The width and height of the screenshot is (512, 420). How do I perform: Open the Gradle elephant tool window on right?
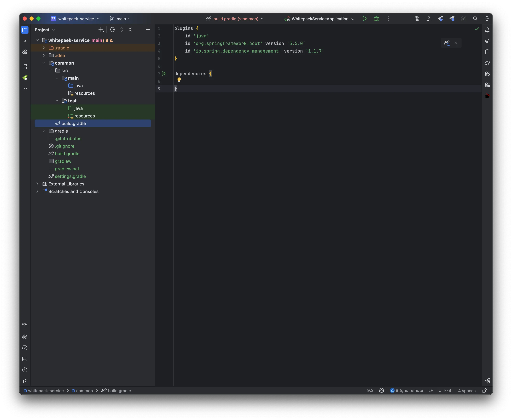pyautogui.click(x=487, y=63)
